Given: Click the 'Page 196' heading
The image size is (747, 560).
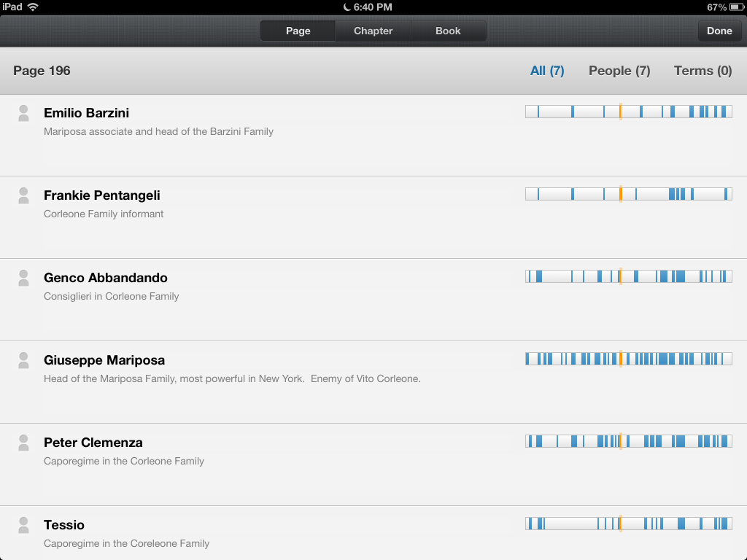Looking at the screenshot, I should 42,71.
